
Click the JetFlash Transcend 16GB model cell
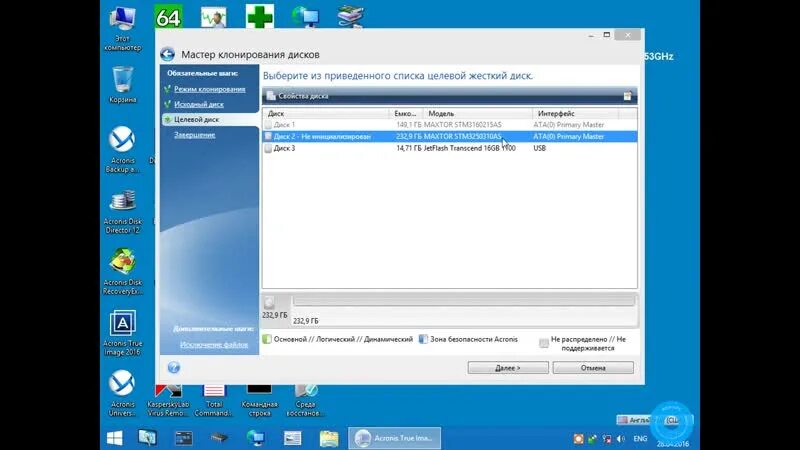pyautogui.click(x=469, y=148)
